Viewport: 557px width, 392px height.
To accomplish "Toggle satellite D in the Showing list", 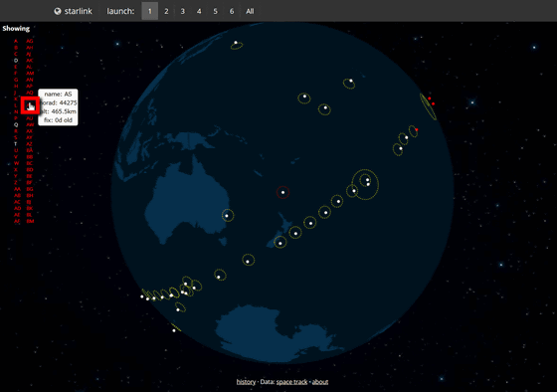I will click(x=16, y=61).
